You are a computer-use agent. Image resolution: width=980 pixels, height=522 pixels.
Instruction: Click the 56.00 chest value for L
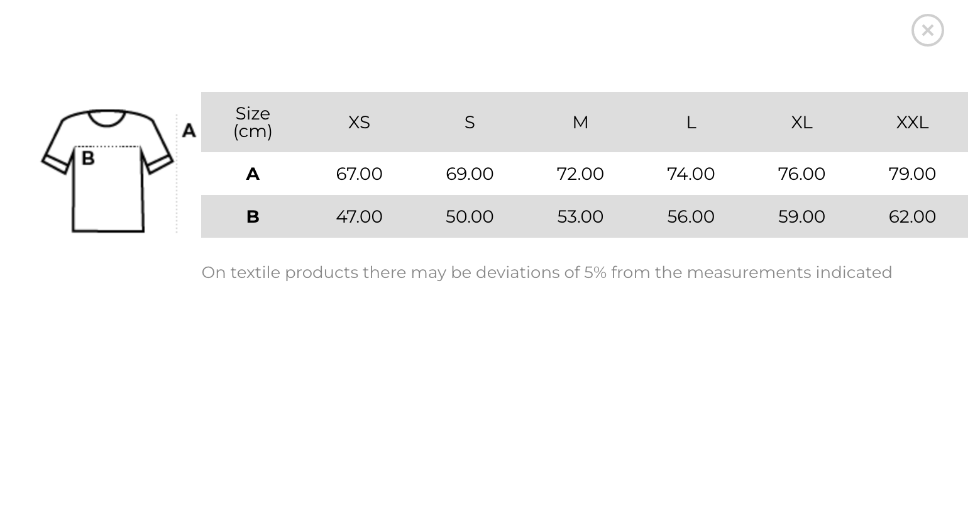691,216
